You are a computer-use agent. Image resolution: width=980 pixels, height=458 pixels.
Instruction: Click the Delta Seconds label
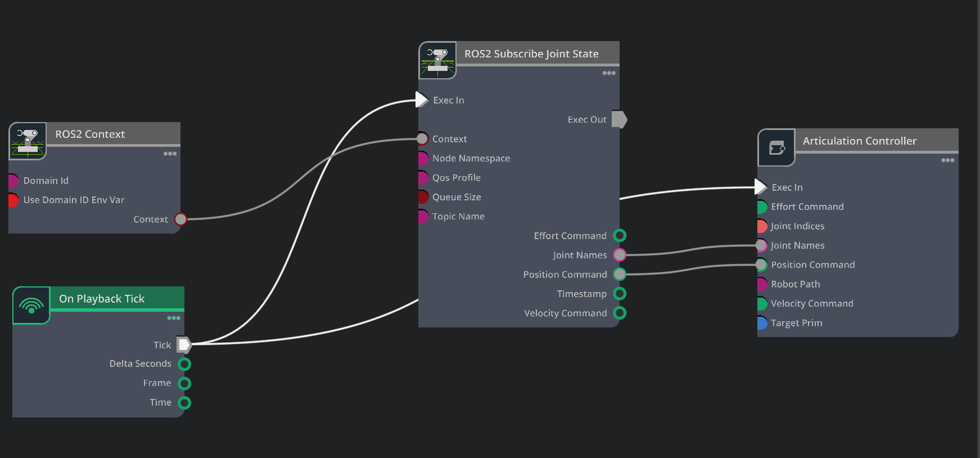tap(141, 363)
